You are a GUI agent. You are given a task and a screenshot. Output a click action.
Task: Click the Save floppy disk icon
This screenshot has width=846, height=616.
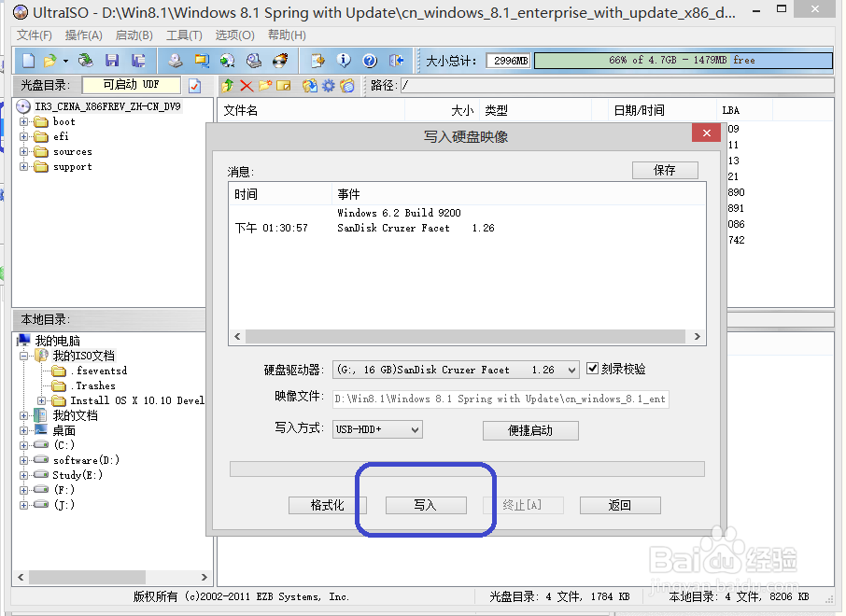pyautogui.click(x=112, y=61)
